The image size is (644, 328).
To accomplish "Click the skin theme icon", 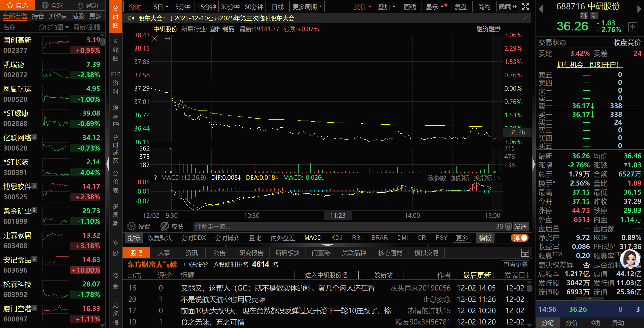I will [x=165, y=226].
